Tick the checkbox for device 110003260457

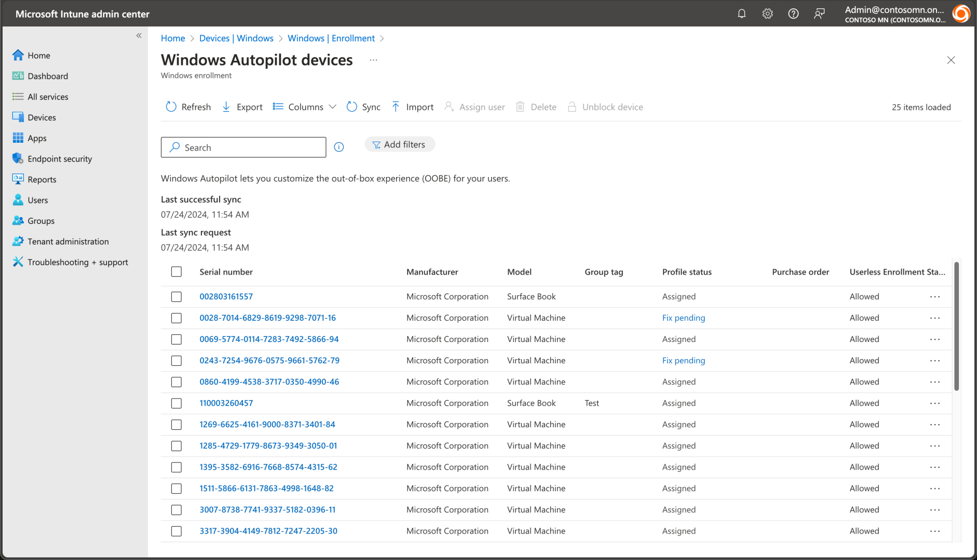pyautogui.click(x=177, y=403)
